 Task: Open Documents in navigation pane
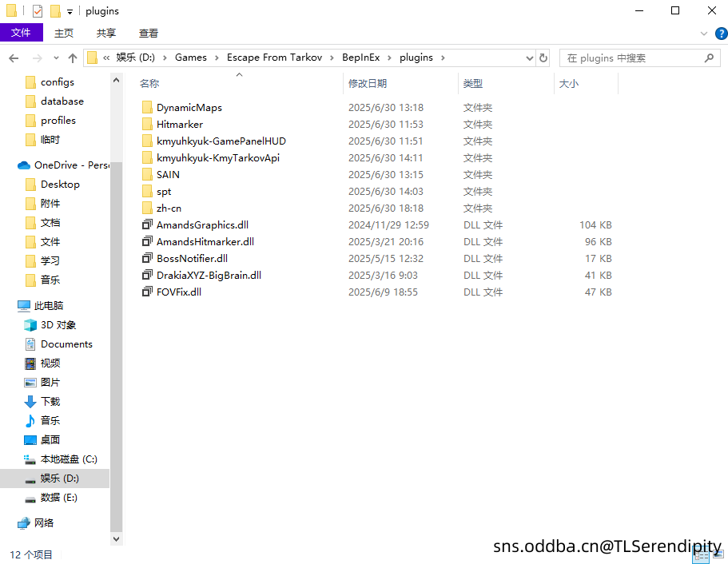click(66, 344)
